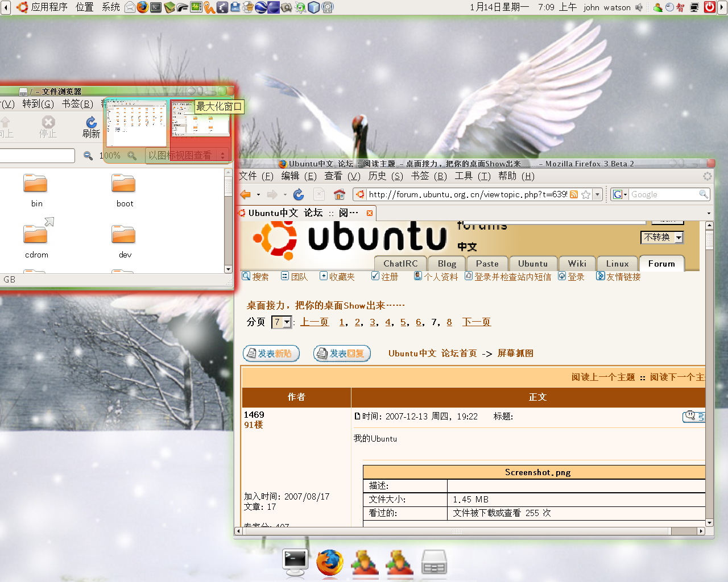
Task: Open the network monitor icon in system tray
Action: point(694,7)
